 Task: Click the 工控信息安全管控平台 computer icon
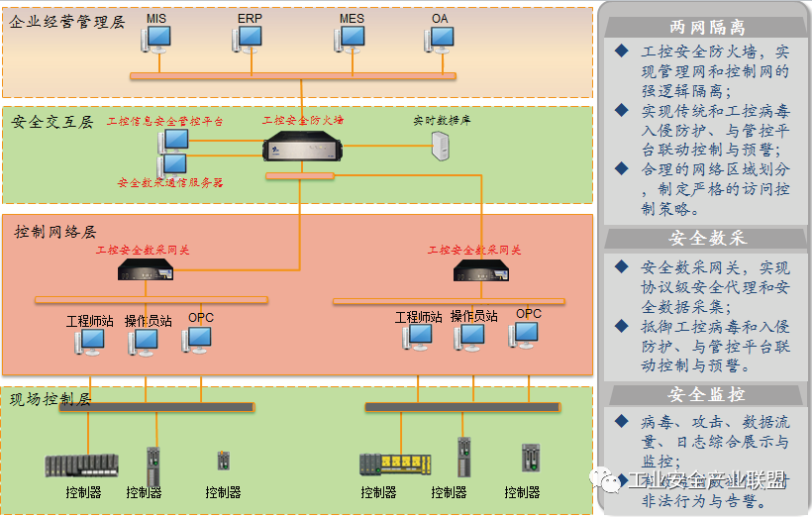pos(173,141)
